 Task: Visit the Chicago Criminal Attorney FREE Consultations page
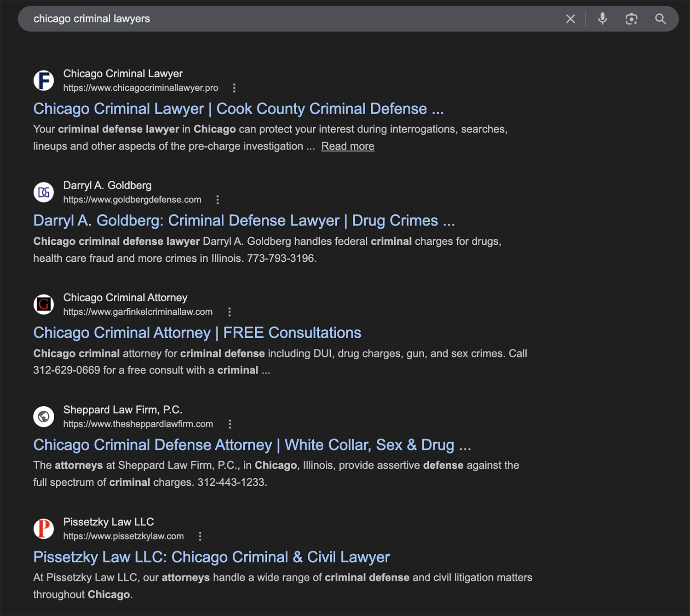click(x=197, y=332)
